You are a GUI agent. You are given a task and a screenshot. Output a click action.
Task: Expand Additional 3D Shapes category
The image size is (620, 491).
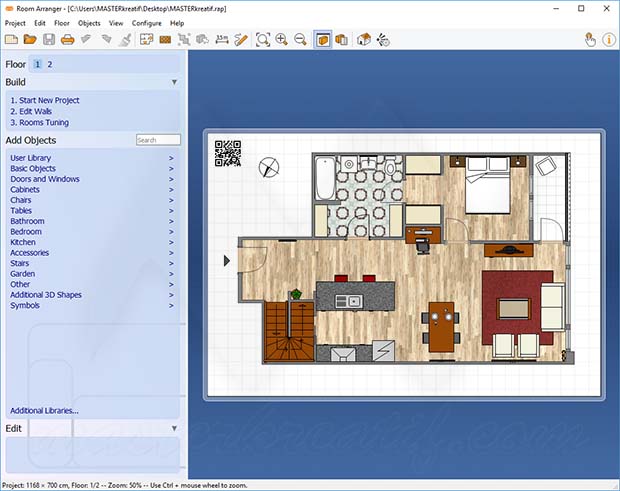tap(92, 295)
